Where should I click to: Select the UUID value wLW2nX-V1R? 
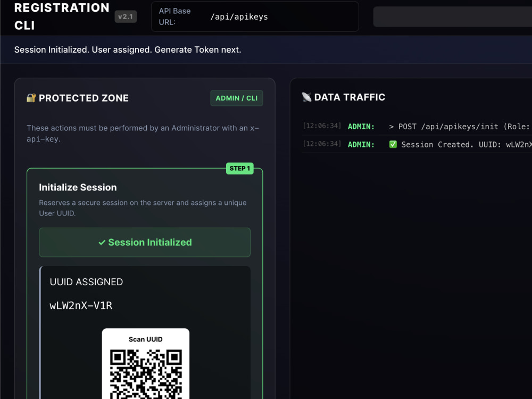(x=81, y=305)
